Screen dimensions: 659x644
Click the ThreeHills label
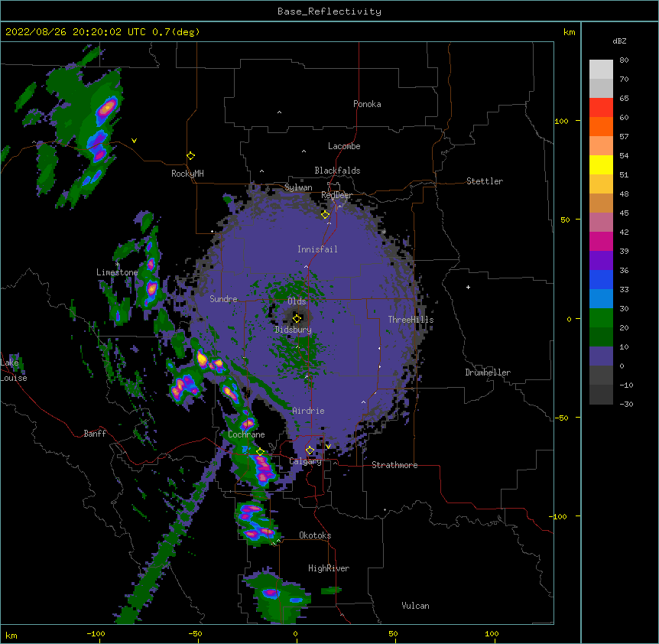coord(411,320)
